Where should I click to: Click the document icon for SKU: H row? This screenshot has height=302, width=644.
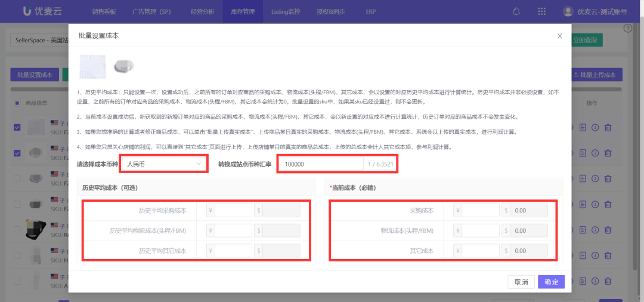[x=583, y=255]
